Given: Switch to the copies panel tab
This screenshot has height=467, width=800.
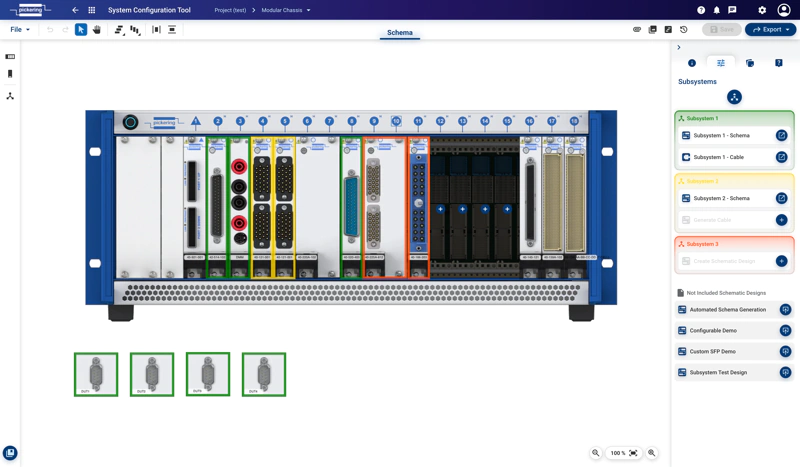Looking at the screenshot, I should (x=749, y=63).
